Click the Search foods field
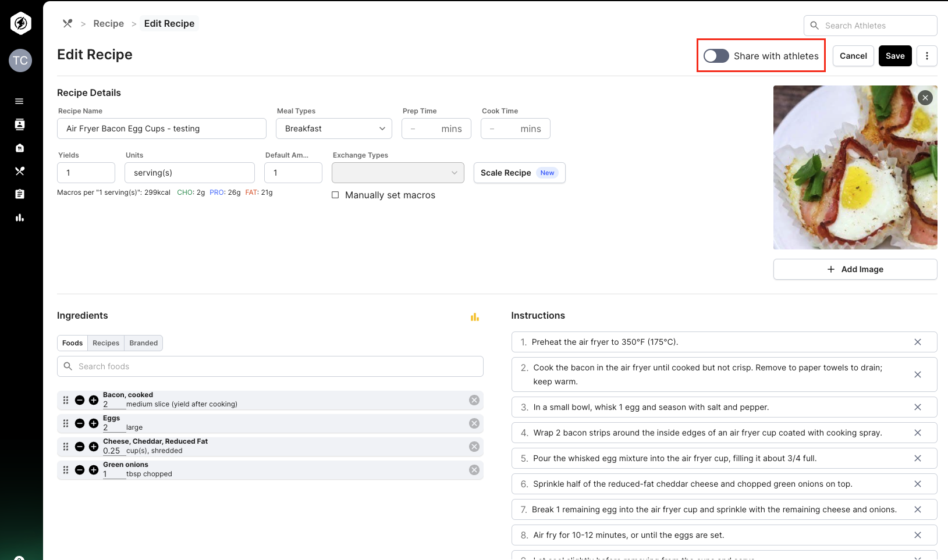This screenshot has width=948, height=560. coord(270,366)
